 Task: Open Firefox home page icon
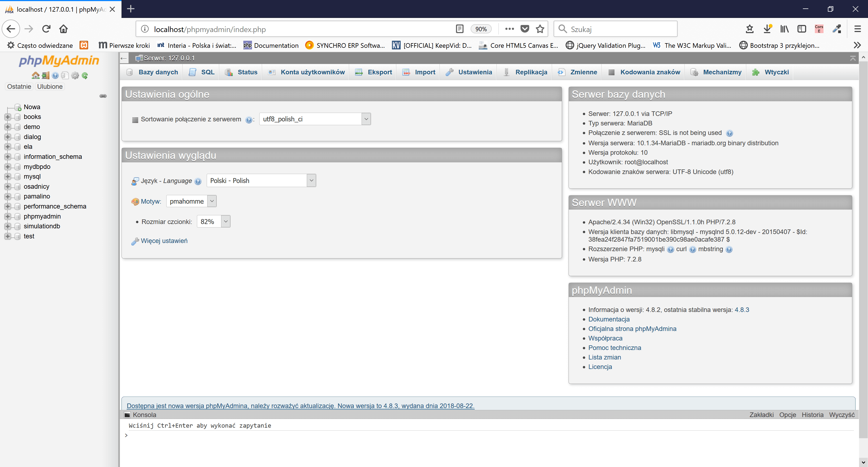tap(63, 29)
